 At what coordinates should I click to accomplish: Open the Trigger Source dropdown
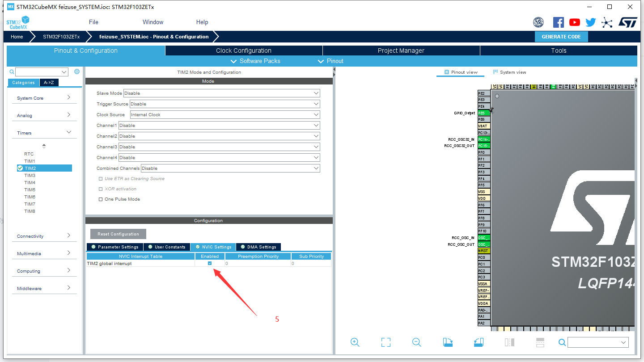(x=225, y=104)
